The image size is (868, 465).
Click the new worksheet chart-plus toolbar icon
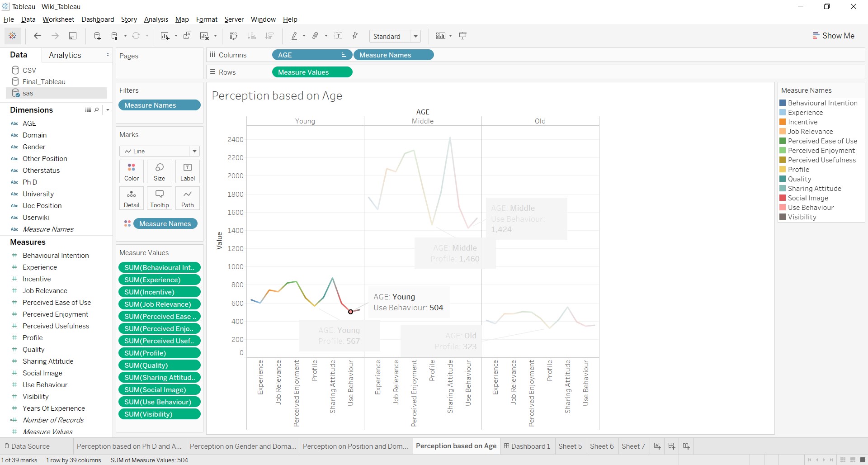click(x=165, y=36)
